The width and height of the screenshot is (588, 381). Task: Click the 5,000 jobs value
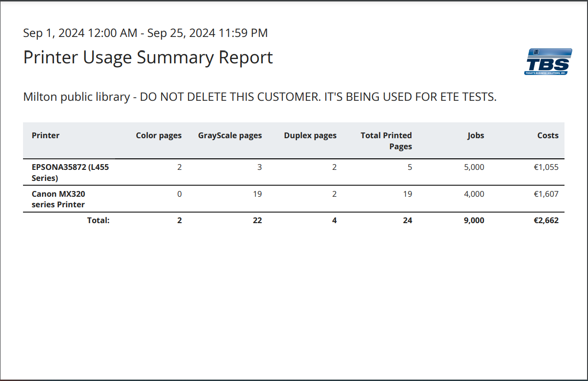tap(474, 167)
